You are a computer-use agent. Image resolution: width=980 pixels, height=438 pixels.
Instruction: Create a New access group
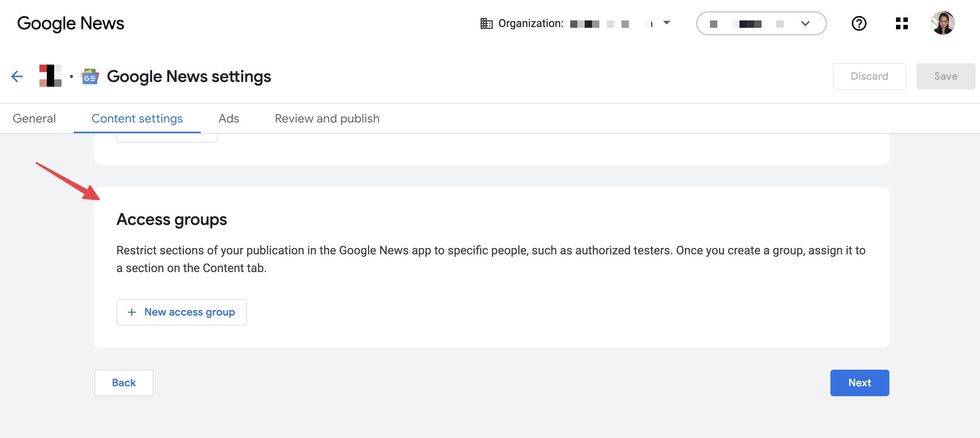tap(181, 312)
